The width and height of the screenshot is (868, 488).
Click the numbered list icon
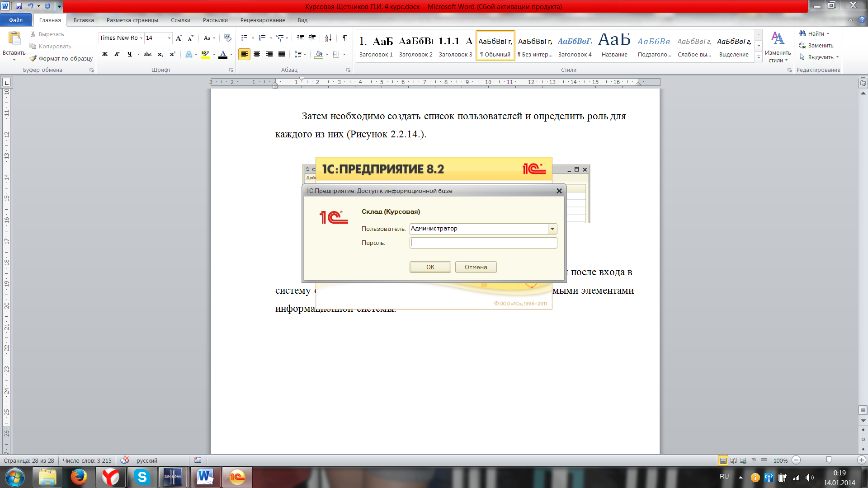click(262, 38)
